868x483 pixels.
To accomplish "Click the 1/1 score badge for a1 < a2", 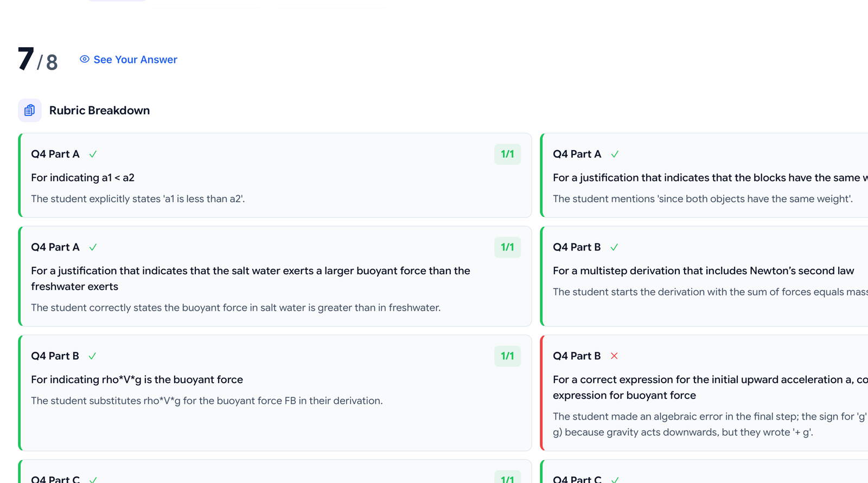I will 507,154.
